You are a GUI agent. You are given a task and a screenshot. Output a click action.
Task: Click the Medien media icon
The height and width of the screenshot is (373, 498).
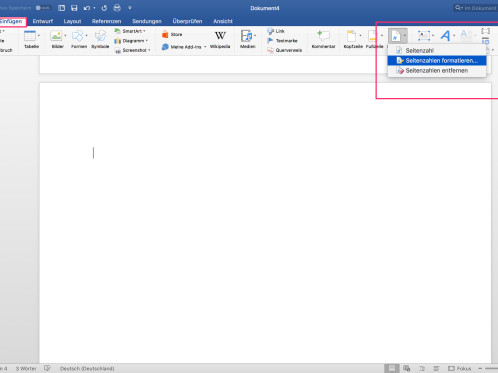pos(246,36)
